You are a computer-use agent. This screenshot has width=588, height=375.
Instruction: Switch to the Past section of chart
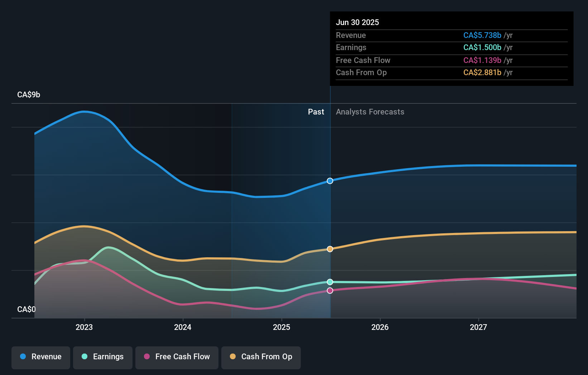coord(316,112)
